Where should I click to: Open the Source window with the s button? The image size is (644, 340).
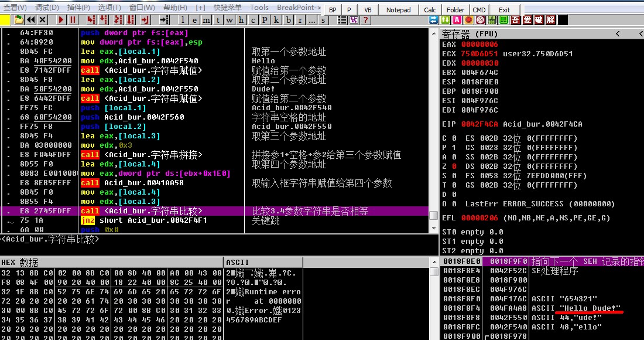click(x=324, y=20)
